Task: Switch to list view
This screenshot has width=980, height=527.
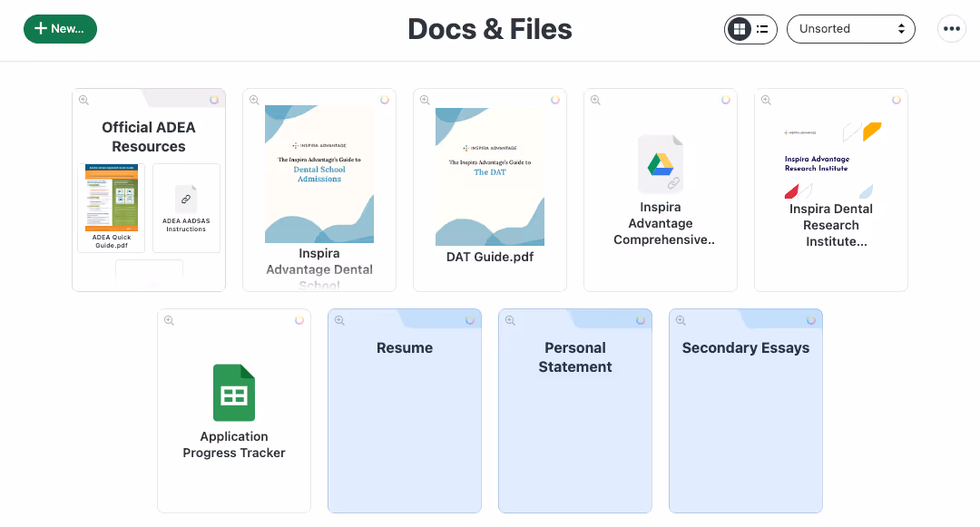Action: click(762, 29)
